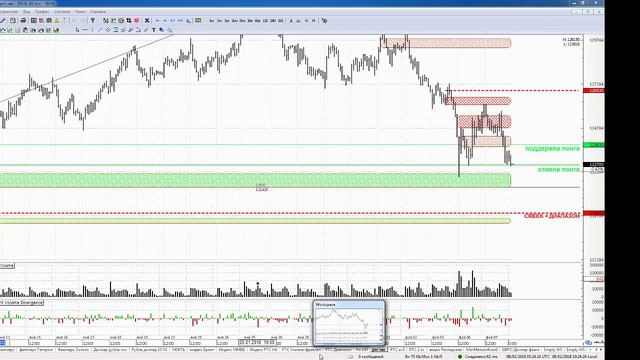
Task: Click the blue X delete icon
Action: (x=147, y=20)
